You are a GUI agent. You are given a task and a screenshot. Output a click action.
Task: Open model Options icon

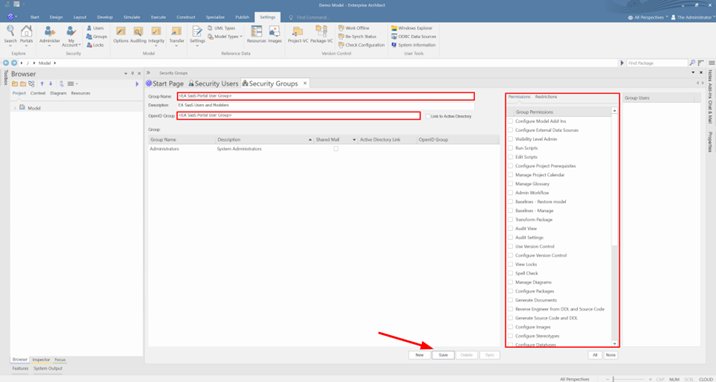tap(121, 35)
